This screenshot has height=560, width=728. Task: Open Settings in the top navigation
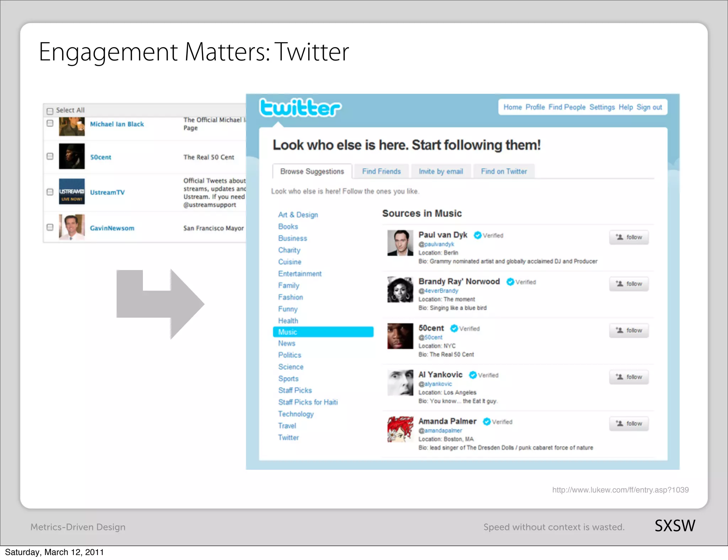click(602, 107)
